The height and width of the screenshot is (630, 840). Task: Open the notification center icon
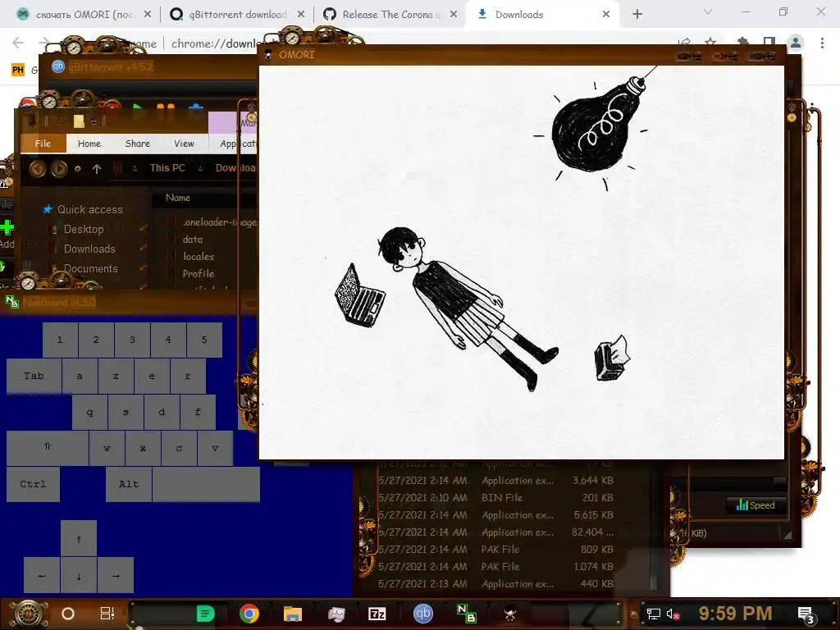[x=806, y=614]
